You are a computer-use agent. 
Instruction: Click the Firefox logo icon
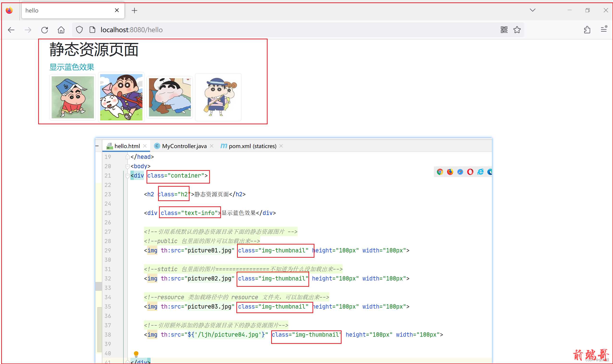tap(9, 10)
